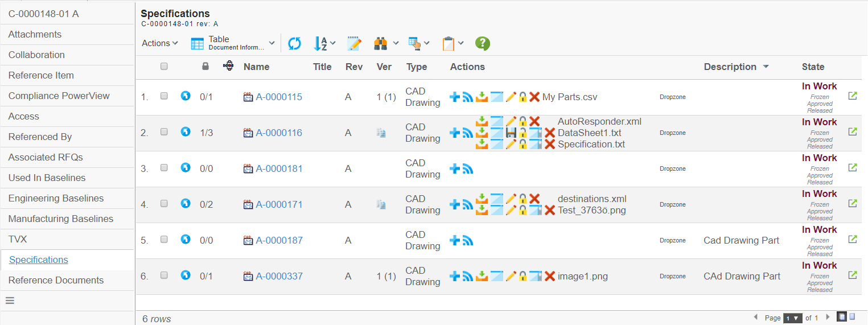Delete the image1.png file with red X
This screenshot has width=868, height=325.
pos(550,277)
